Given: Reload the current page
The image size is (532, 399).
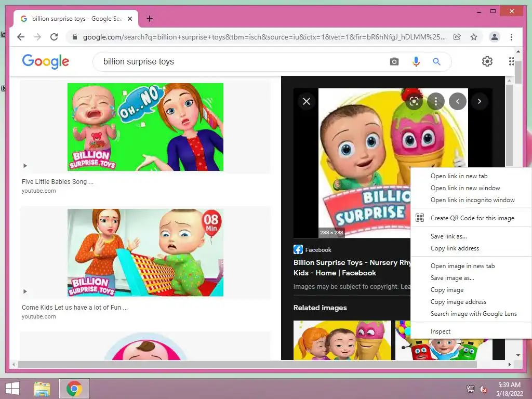Looking at the screenshot, I should click(x=54, y=37).
